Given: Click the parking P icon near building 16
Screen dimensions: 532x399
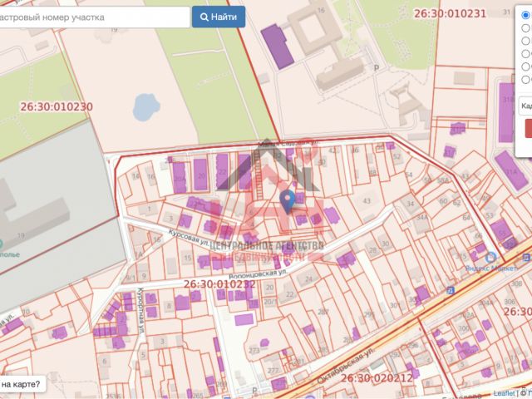Looking at the screenshot, I should click(x=376, y=68).
